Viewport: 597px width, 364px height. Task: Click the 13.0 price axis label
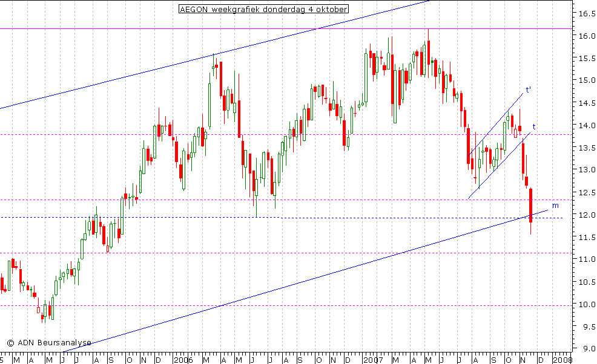point(587,170)
